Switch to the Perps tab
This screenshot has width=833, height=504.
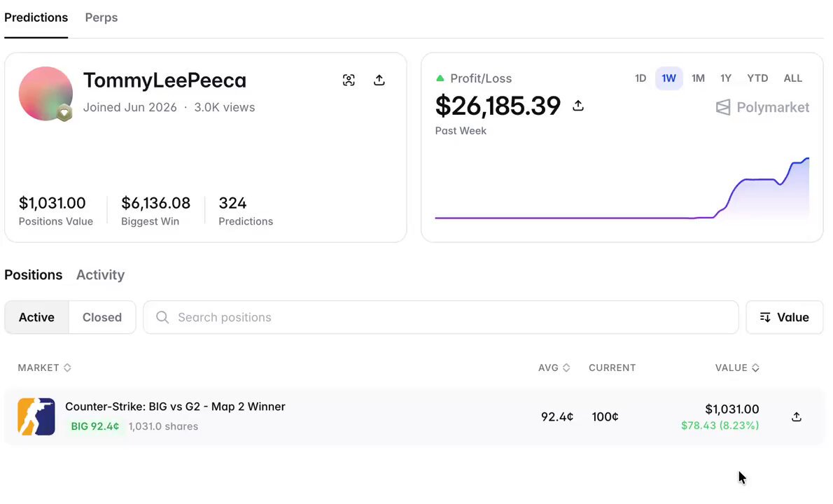tap(101, 17)
